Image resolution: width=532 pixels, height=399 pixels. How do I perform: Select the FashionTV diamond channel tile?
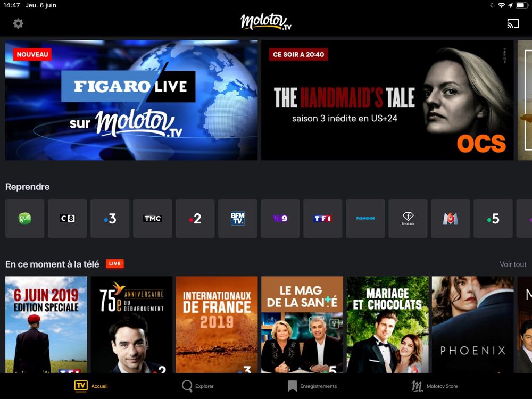point(408,218)
